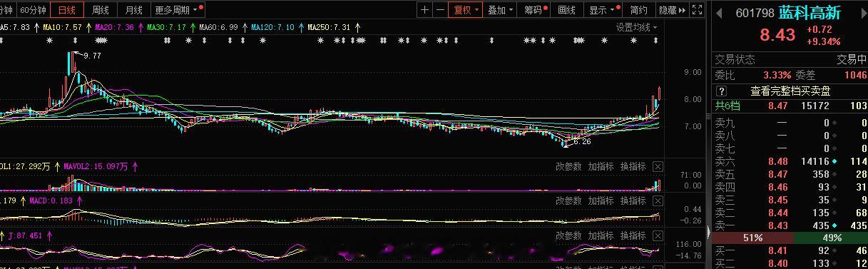Click the green 49% sell ratio bar
This screenshot has height=269, width=868.
[831, 238]
